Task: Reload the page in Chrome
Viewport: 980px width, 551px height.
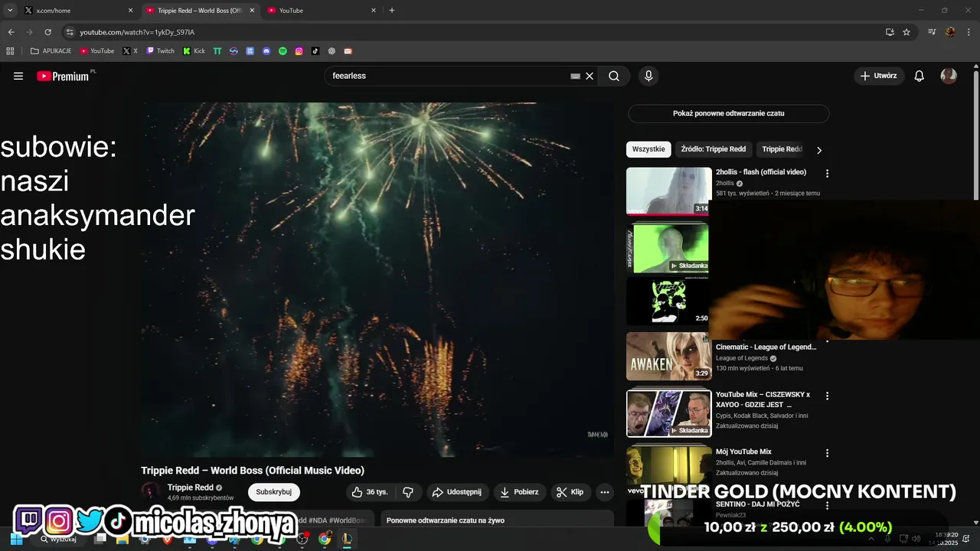Action: (x=47, y=32)
